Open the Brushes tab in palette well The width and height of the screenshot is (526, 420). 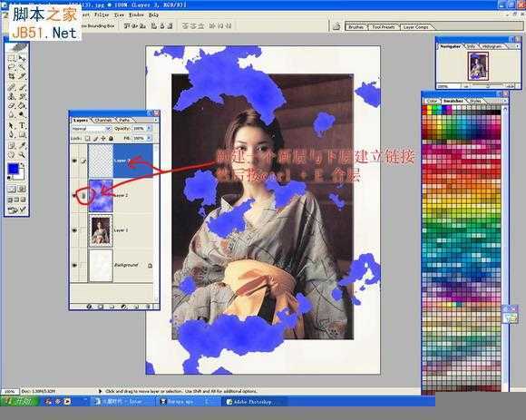[356, 27]
